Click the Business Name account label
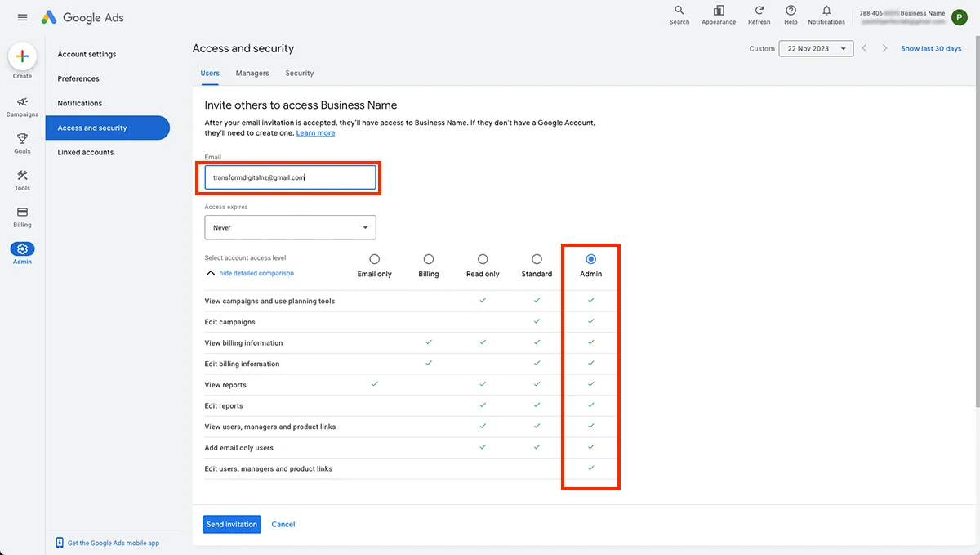980x555 pixels. [923, 13]
